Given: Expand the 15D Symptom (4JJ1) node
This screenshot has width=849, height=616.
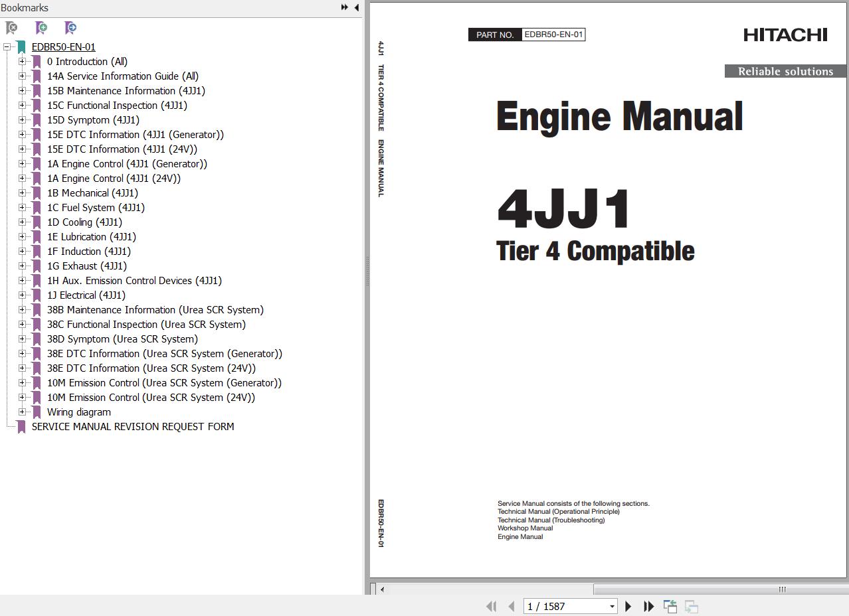Looking at the screenshot, I should pyautogui.click(x=22, y=120).
